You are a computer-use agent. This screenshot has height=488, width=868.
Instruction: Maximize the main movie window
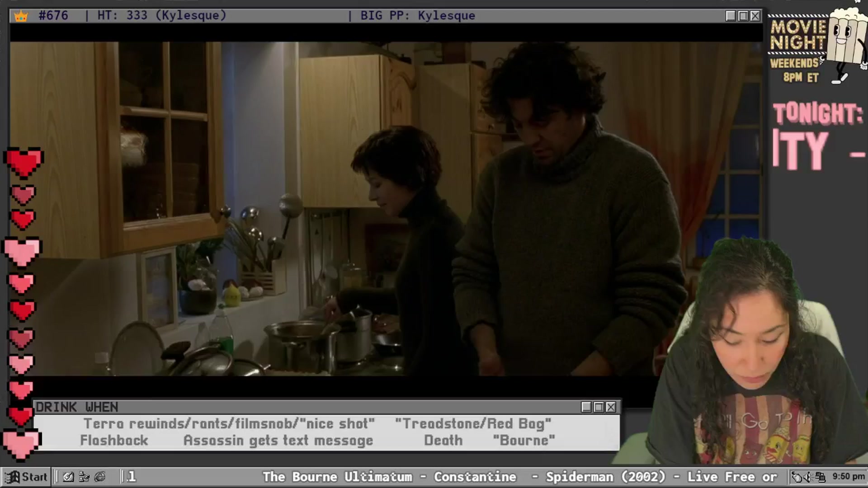tap(743, 16)
